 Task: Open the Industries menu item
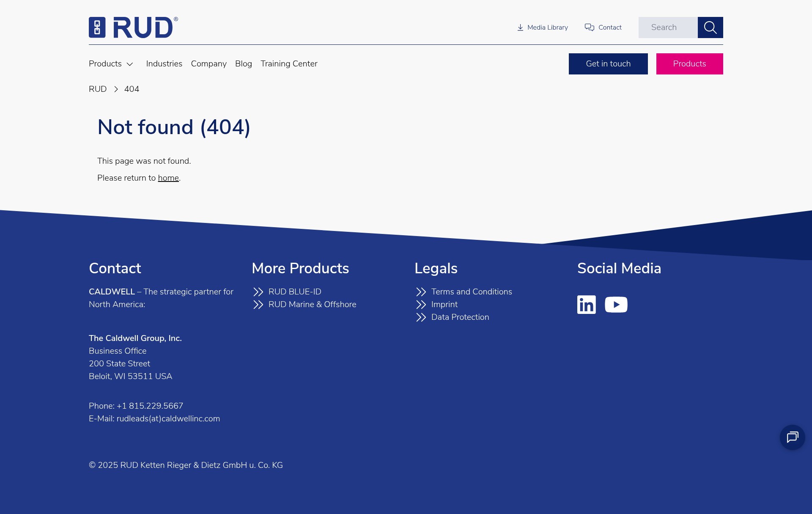pyautogui.click(x=164, y=64)
